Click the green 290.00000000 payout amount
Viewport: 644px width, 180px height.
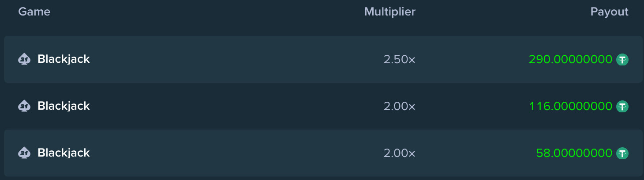pos(570,59)
